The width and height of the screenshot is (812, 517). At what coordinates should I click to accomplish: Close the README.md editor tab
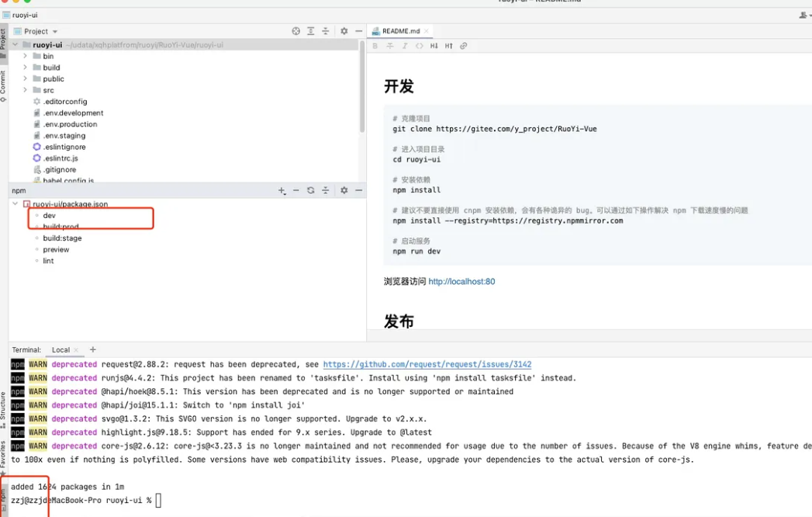coord(427,31)
